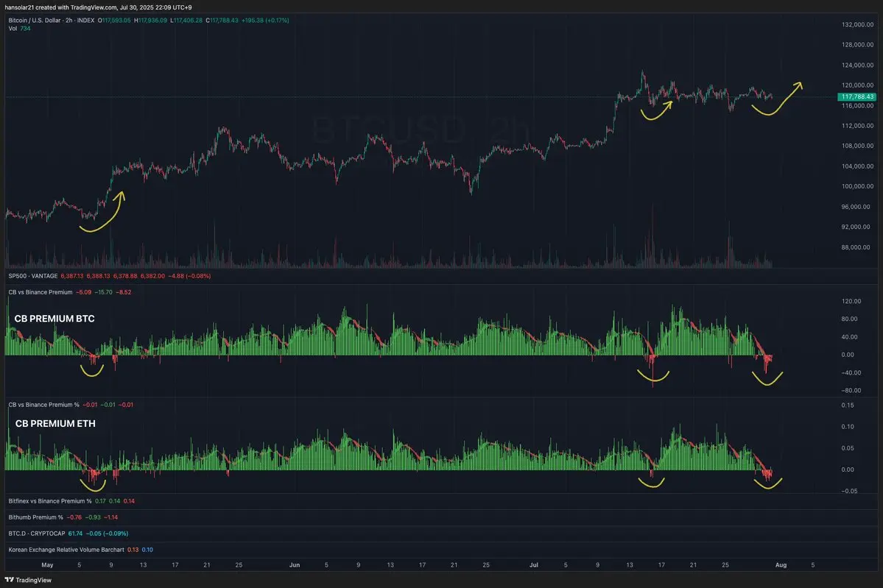Click the 120.00 label on the BTC premium axis
Image resolution: width=883 pixels, height=588 pixels.
coord(851,301)
